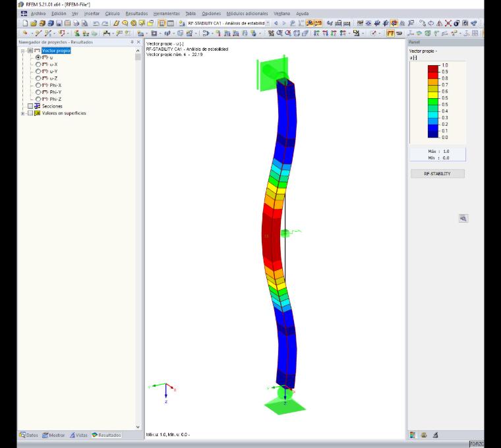Viewport: 501px width, 448px height.
Task: Toggle the Valores en superficies checkbox
Action: pos(30,113)
